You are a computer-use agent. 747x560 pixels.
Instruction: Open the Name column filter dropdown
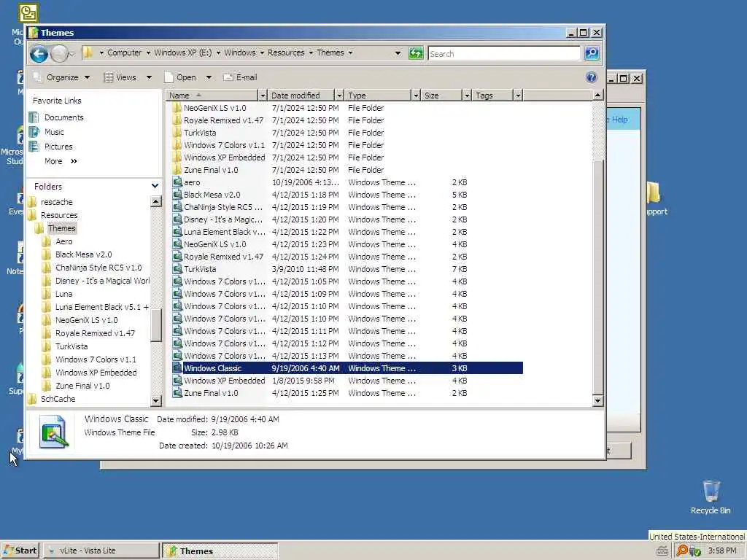point(262,96)
